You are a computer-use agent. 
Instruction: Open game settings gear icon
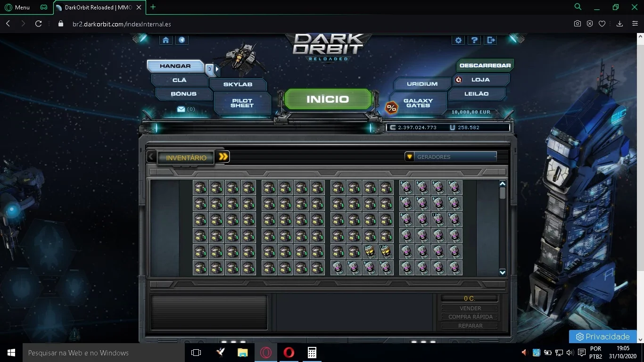point(458,40)
